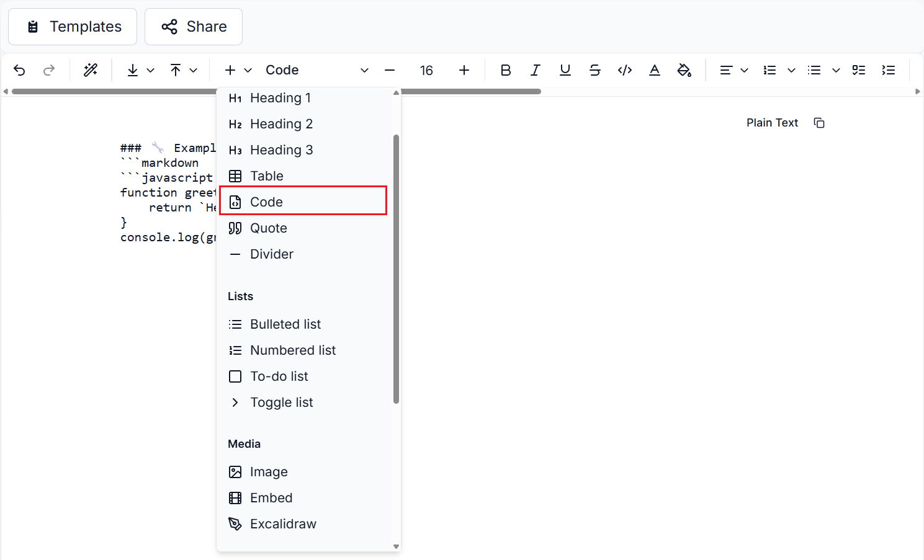Click the inline code icon
The width and height of the screenshot is (924, 560).
pos(625,70)
